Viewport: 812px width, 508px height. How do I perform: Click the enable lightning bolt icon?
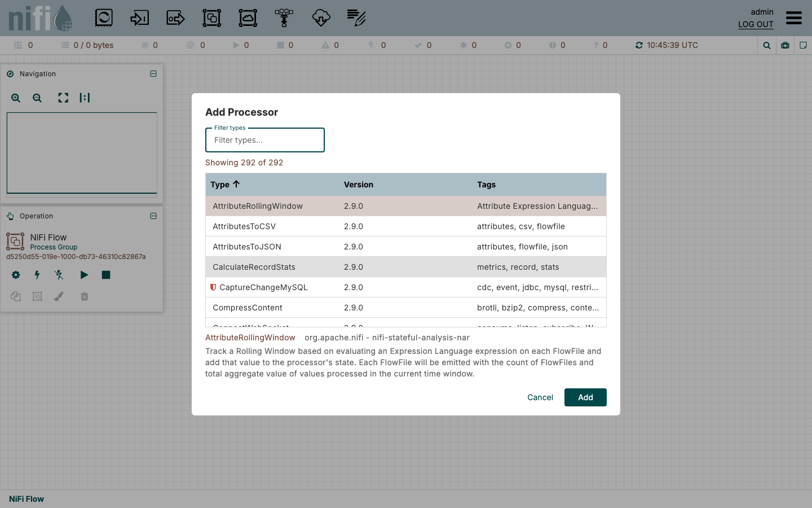[37, 275]
